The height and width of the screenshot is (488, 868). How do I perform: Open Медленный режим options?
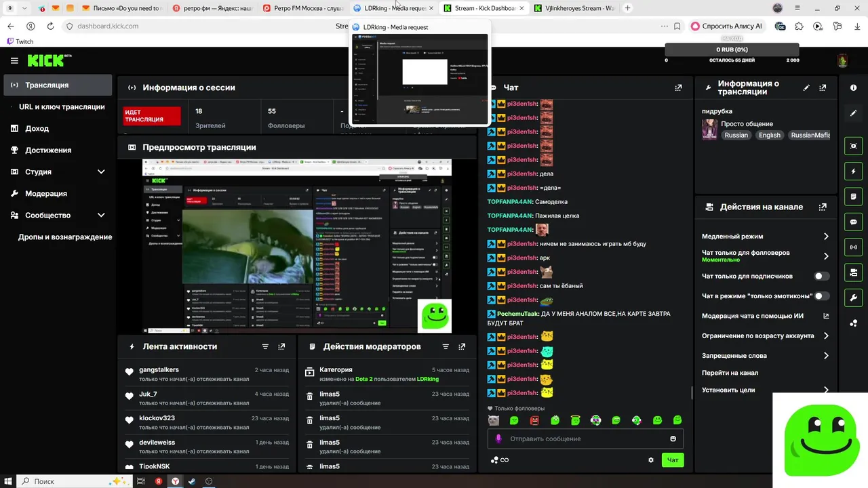[765, 237]
